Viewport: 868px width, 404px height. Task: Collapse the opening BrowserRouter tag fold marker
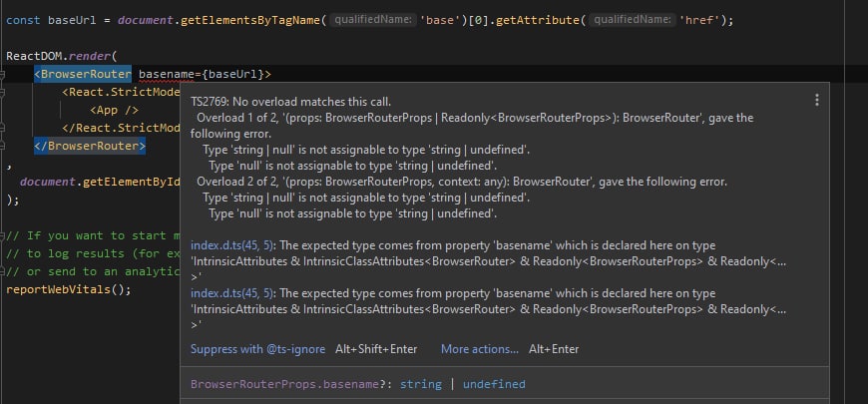2,75
